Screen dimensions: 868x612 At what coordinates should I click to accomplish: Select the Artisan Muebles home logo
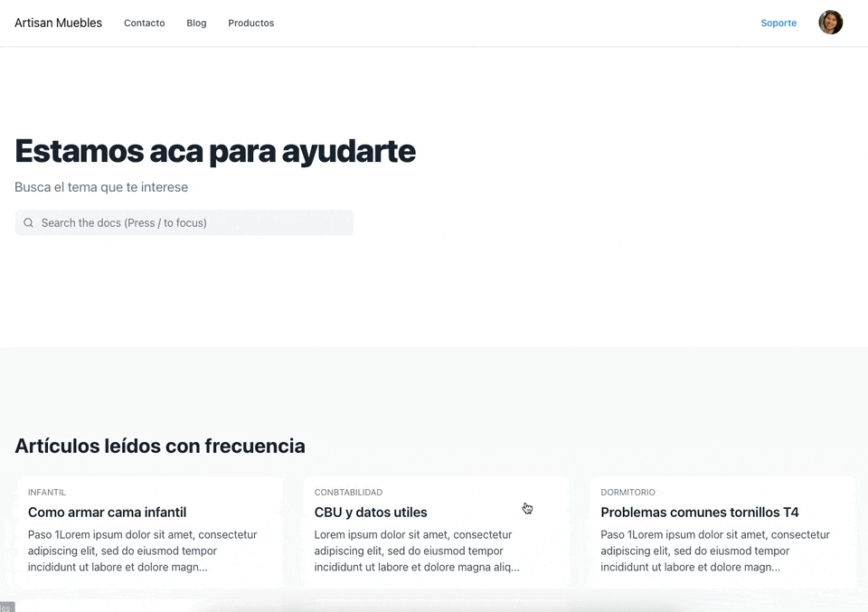click(58, 23)
